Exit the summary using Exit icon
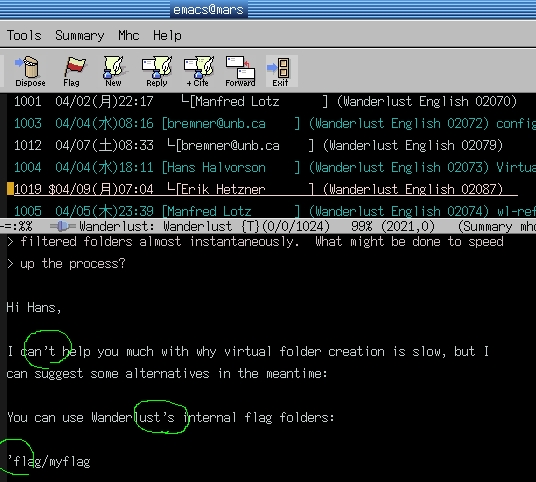This screenshot has height=482, width=536. click(281, 71)
